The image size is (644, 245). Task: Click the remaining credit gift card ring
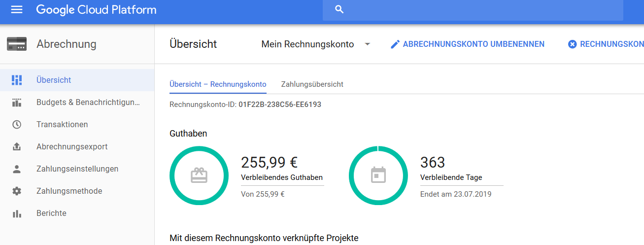(x=199, y=175)
